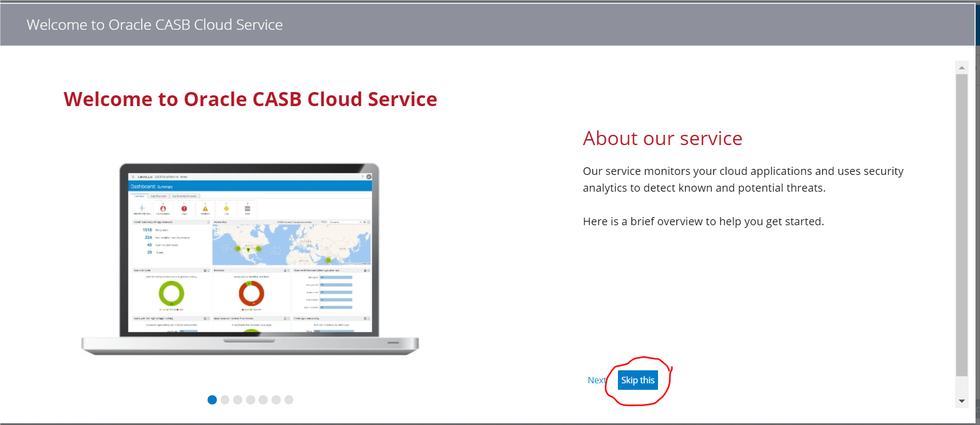Screen dimensions: 980x425
Task: Jump to the third carousel page dot
Action: (237, 400)
